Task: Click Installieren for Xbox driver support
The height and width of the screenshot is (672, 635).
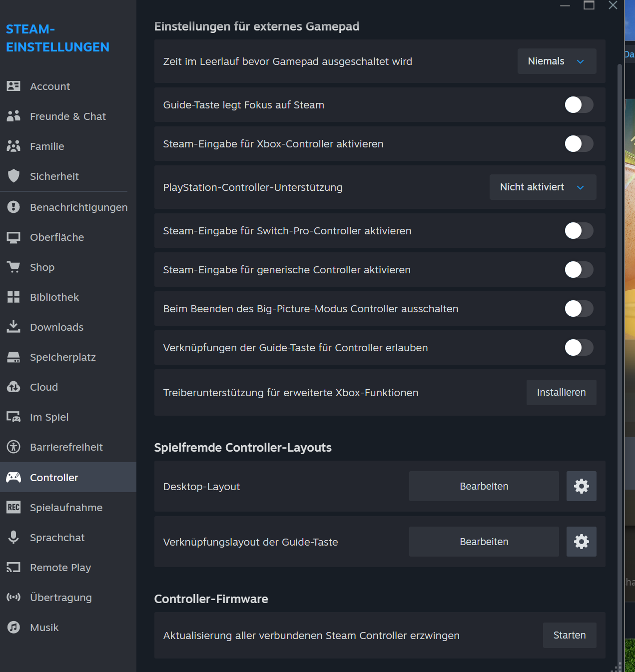Action: [561, 393]
